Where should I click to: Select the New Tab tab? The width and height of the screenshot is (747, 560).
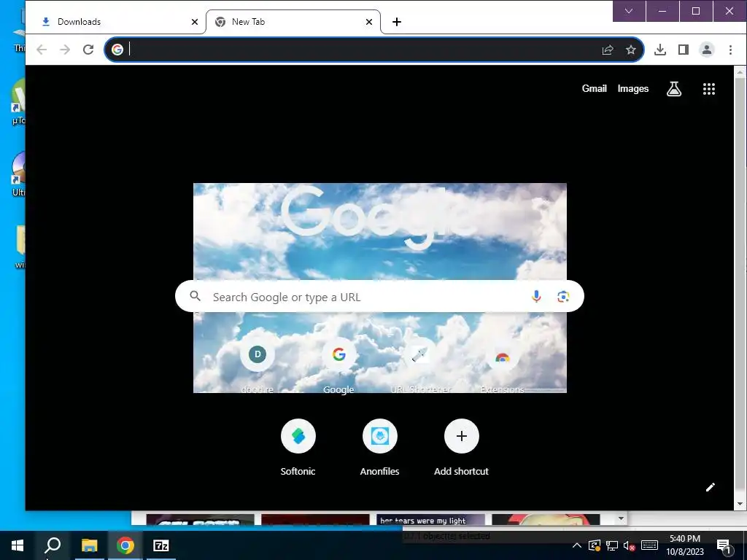293,22
